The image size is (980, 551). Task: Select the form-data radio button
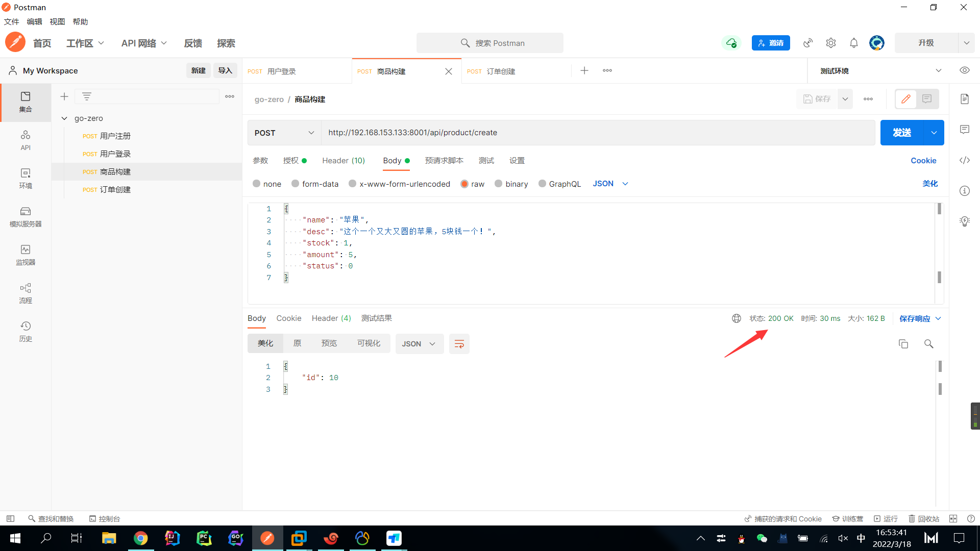(x=295, y=184)
